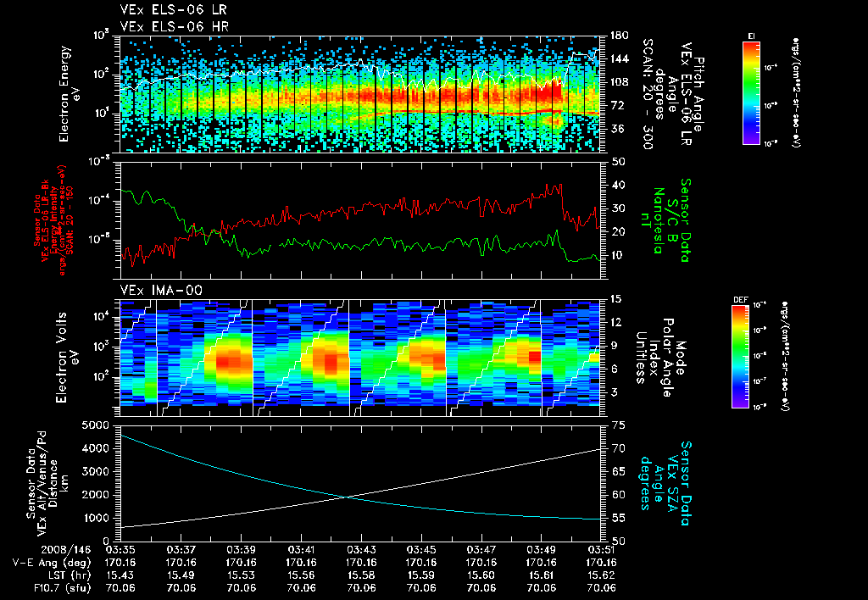
Task: Click the 'LST (hr)' row label
Action: pyautogui.click(x=70, y=575)
